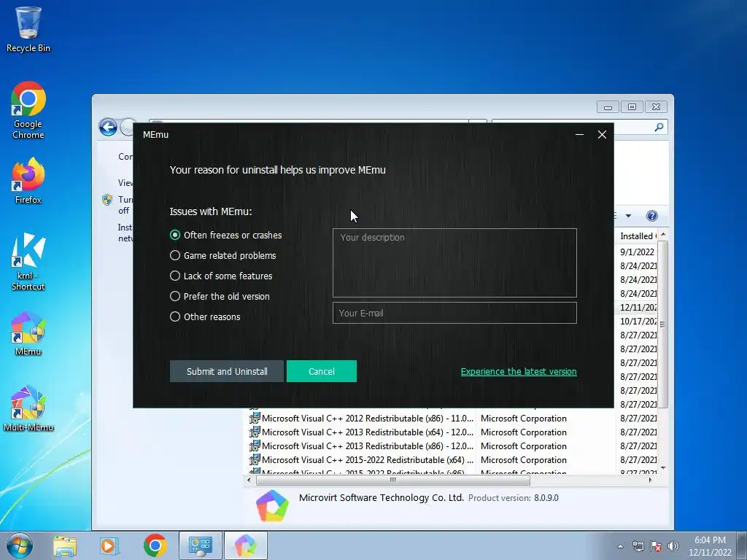
Task: Click the MEmu logo in details pane
Action: coord(272,506)
